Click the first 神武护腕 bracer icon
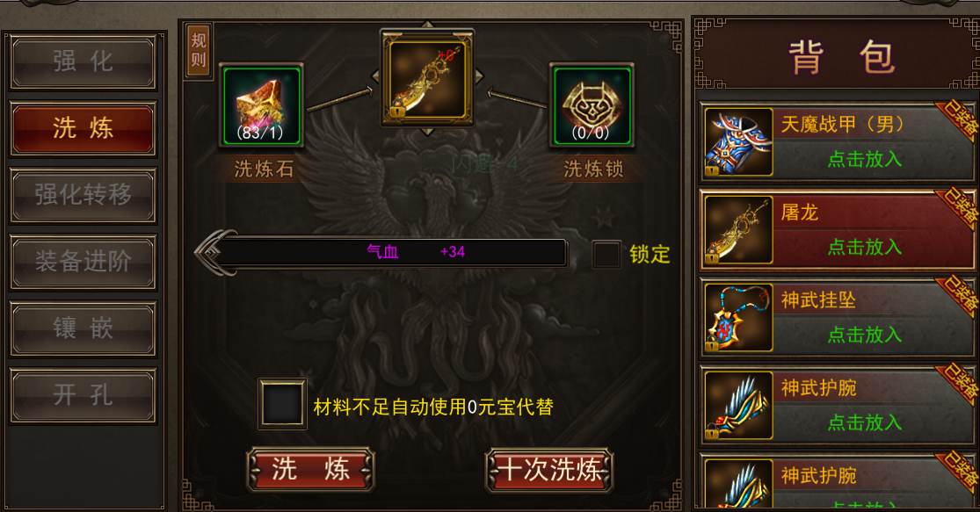This screenshot has width=980, height=512. click(738, 406)
